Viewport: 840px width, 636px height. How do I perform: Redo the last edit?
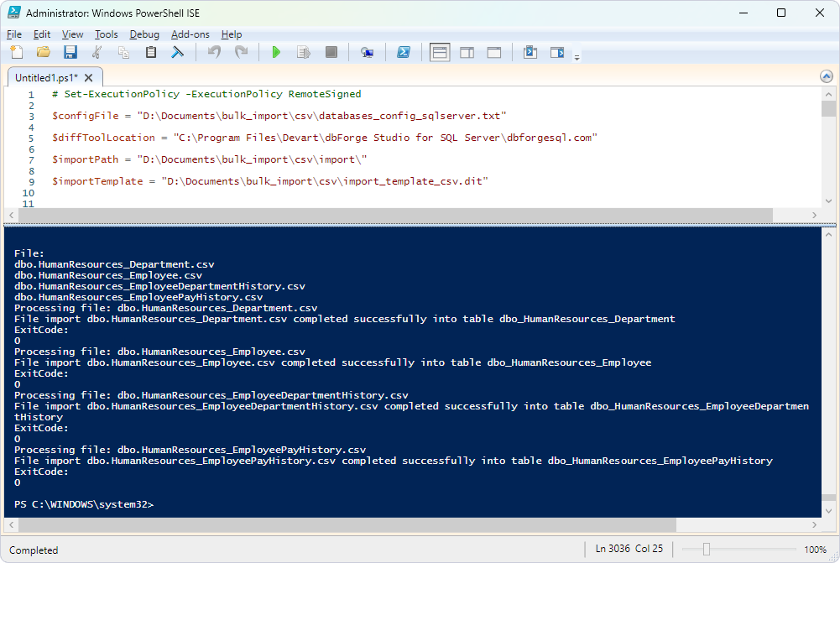click(x=242, y=53)
